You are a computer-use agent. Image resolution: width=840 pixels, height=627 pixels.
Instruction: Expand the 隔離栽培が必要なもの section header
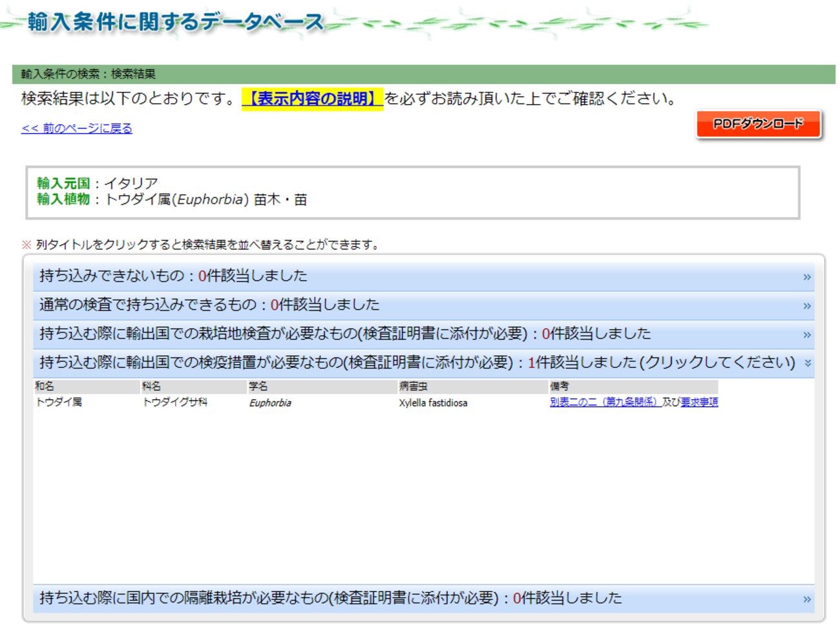[x=423, y=599]
